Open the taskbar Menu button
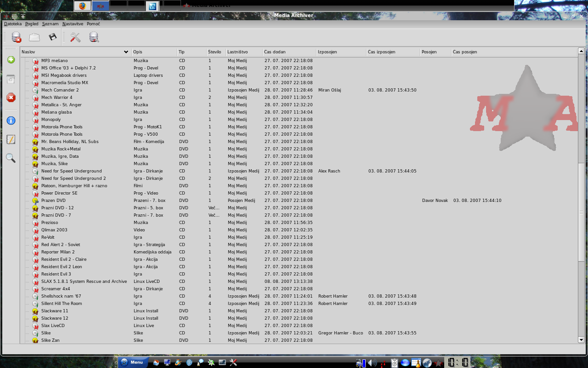Image resolution: width=588 pixels, height=368 pixels. coord(133,362)
